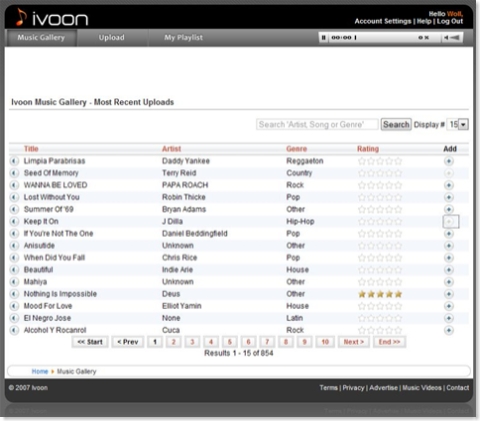The width and height of the screenshot is (480, 421).
Task: Play the song Summer Of '69
Action: pyautogui.click(x=14, y=209)
